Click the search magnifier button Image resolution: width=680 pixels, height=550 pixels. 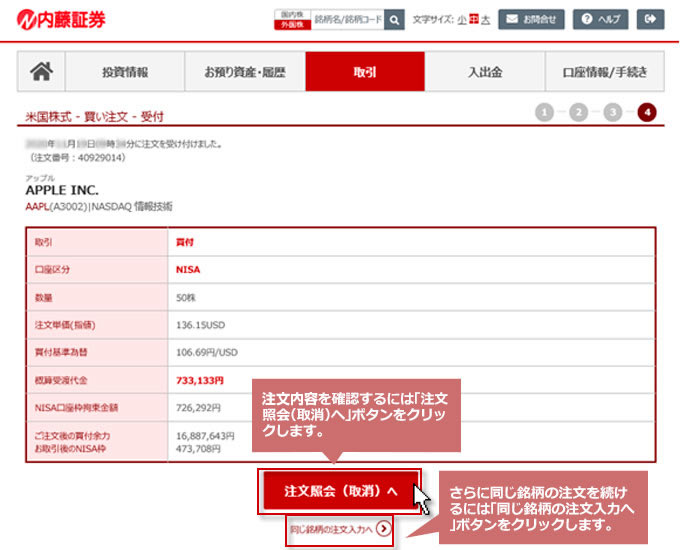[x=394, y=20]
